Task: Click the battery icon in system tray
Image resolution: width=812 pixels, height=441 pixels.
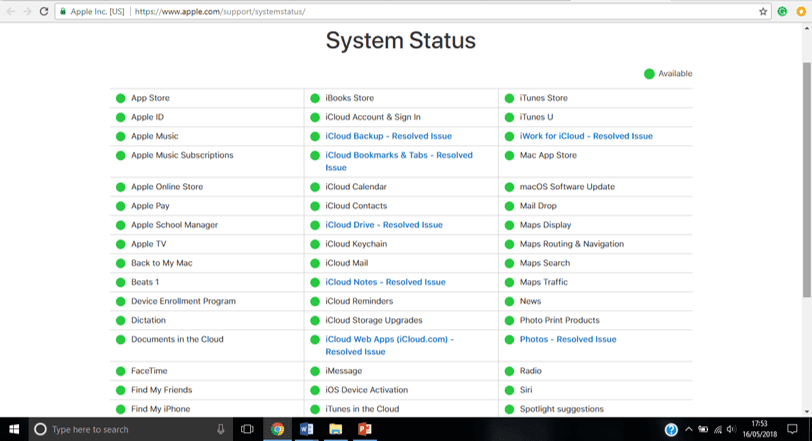Action: (x=703, y=429)
